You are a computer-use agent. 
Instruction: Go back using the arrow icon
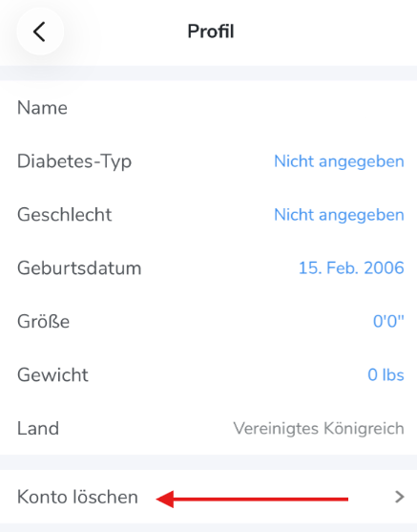point(40,32)
